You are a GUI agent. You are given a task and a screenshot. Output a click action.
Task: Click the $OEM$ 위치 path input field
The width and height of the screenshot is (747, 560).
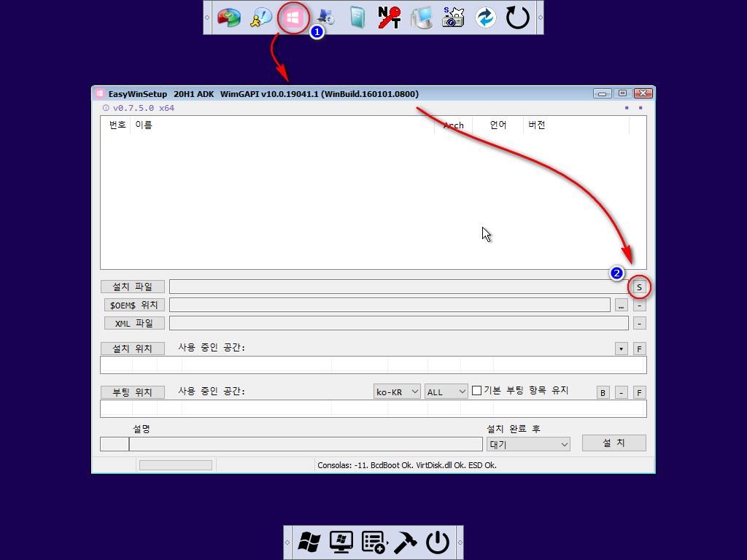click(x=390, y=305)
